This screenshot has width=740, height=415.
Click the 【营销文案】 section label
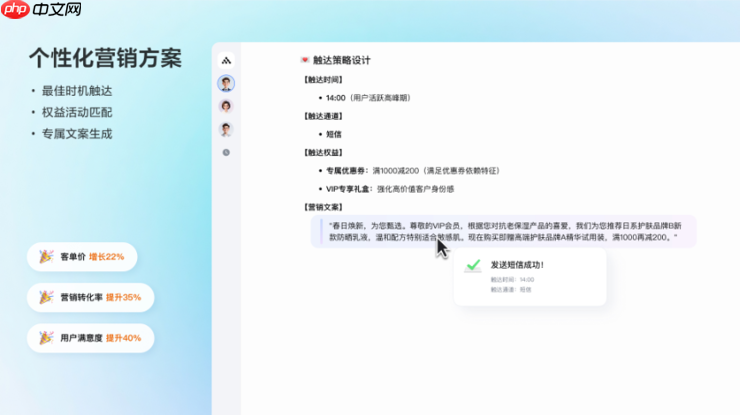tap(323, 207)
